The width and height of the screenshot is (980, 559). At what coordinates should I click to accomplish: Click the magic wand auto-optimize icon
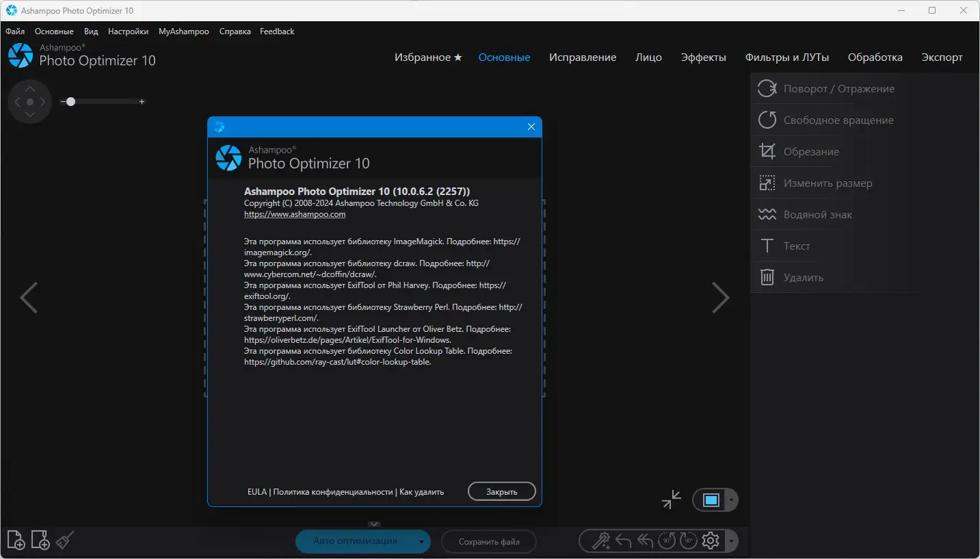tap(601, 541)
